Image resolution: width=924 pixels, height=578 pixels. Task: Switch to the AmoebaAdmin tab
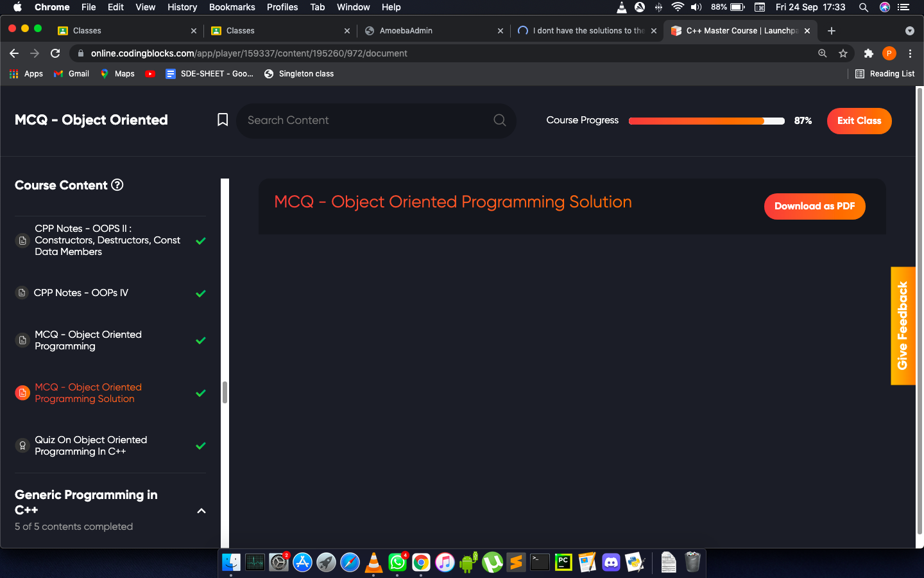406,31
